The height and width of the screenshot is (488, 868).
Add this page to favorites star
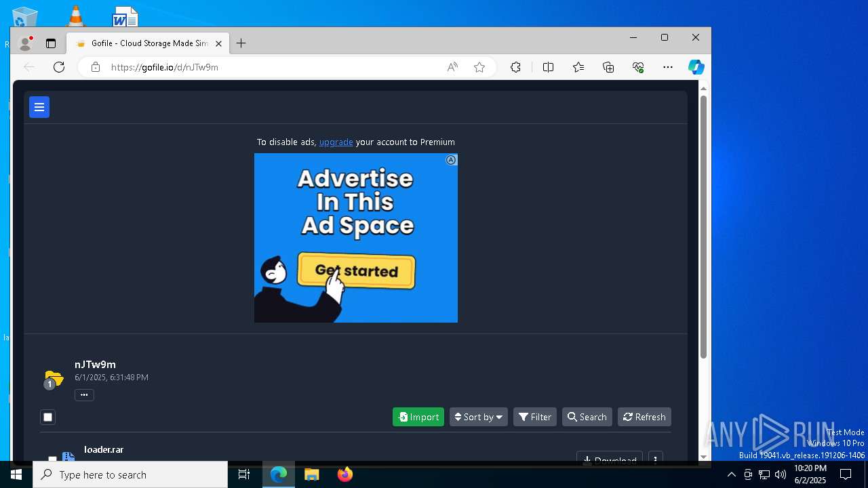479,67
